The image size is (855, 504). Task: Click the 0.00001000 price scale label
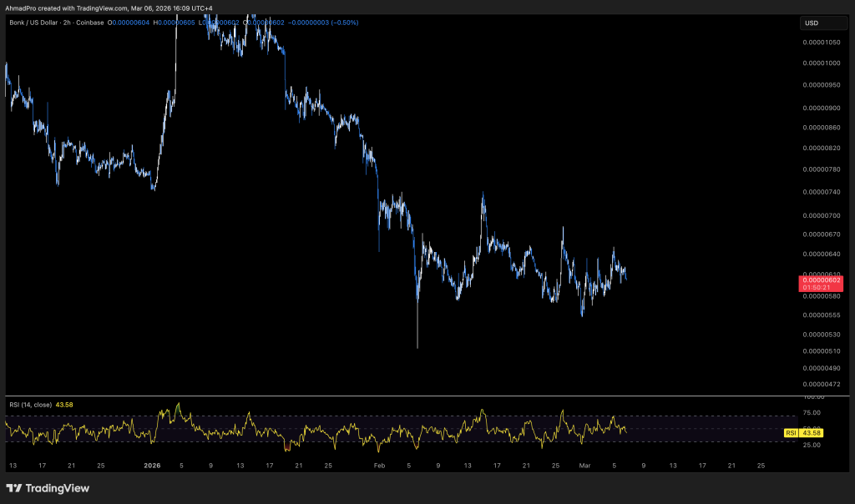pyautogui.click(x=819, y=63)
